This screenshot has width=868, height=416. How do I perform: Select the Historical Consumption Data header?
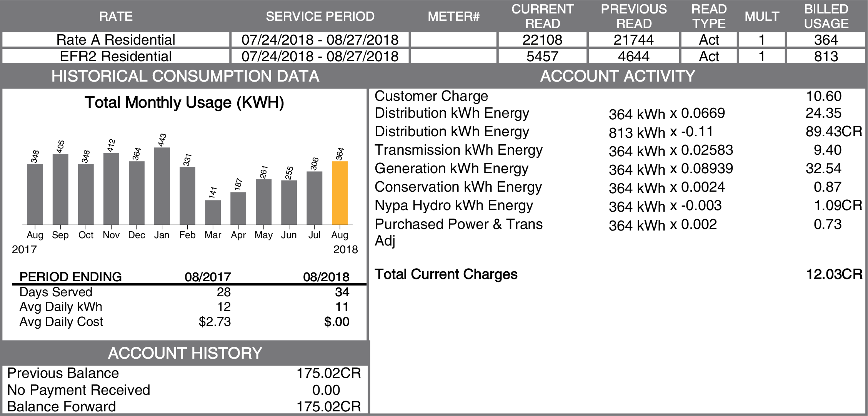click(185, 76)
